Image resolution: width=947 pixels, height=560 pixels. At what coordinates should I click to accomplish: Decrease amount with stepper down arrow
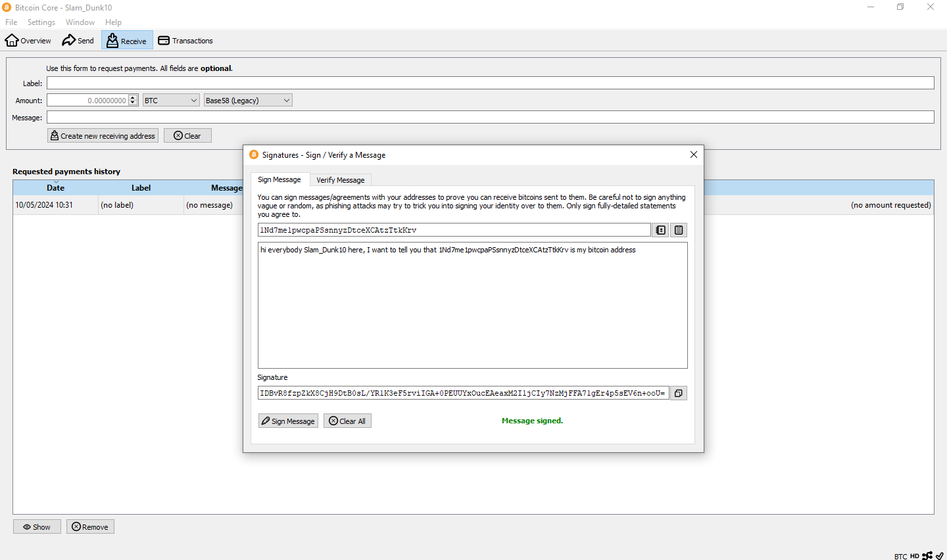tap(133, 103)
